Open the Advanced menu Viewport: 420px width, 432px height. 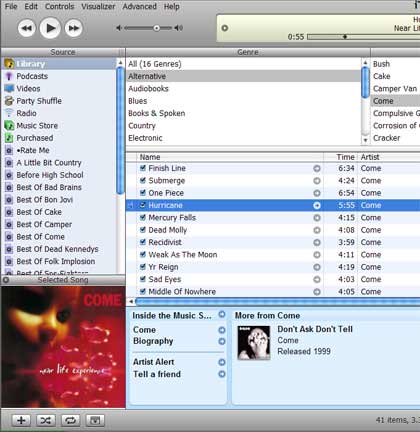point(139,6)
